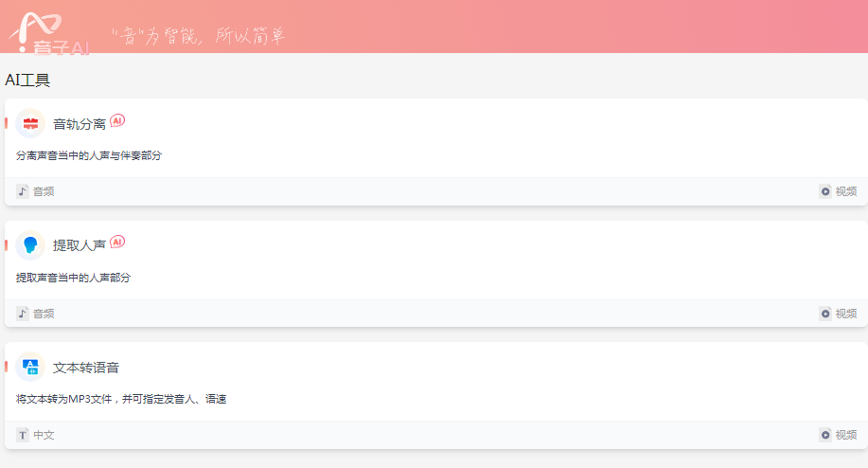Image resolution: width=868 pixels, height=468 pixels.
Task: Select 中文 label in 文本转语音 card
Action: 44,436
